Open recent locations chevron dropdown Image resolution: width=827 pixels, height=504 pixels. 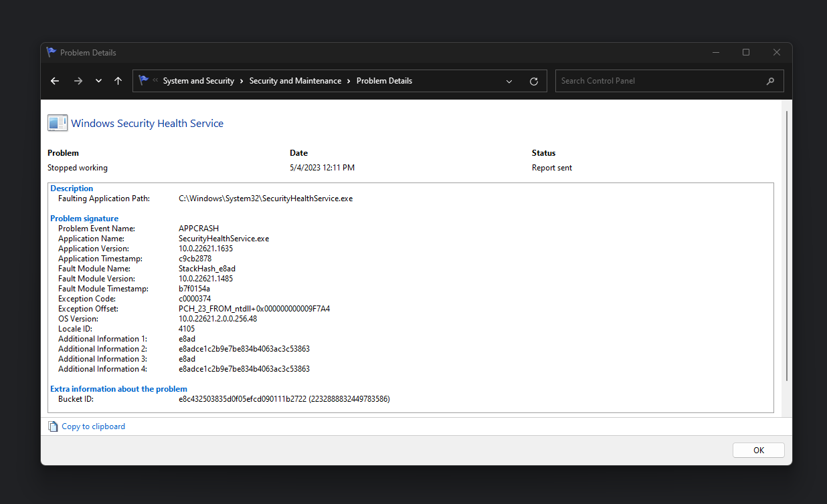(x=98, y=81)
